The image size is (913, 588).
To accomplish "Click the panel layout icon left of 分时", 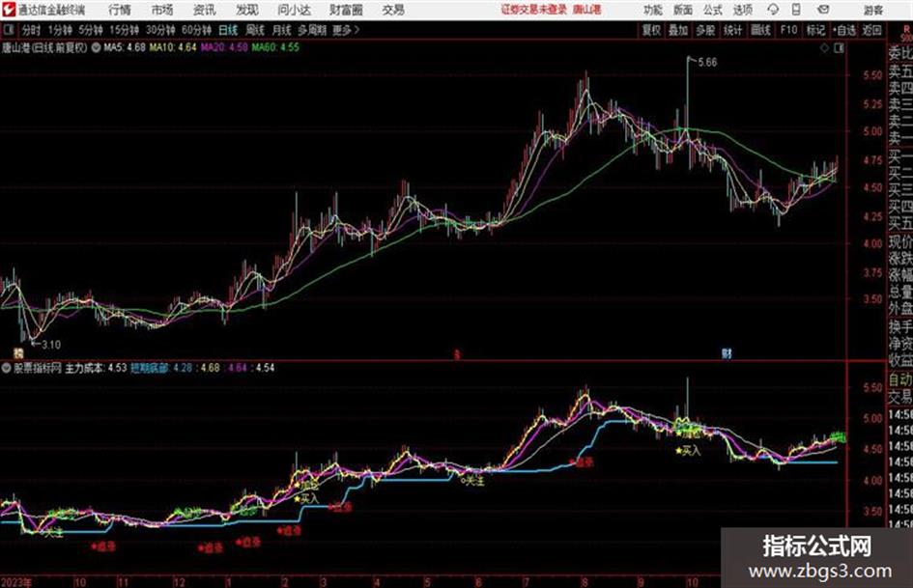I will 9,30.
